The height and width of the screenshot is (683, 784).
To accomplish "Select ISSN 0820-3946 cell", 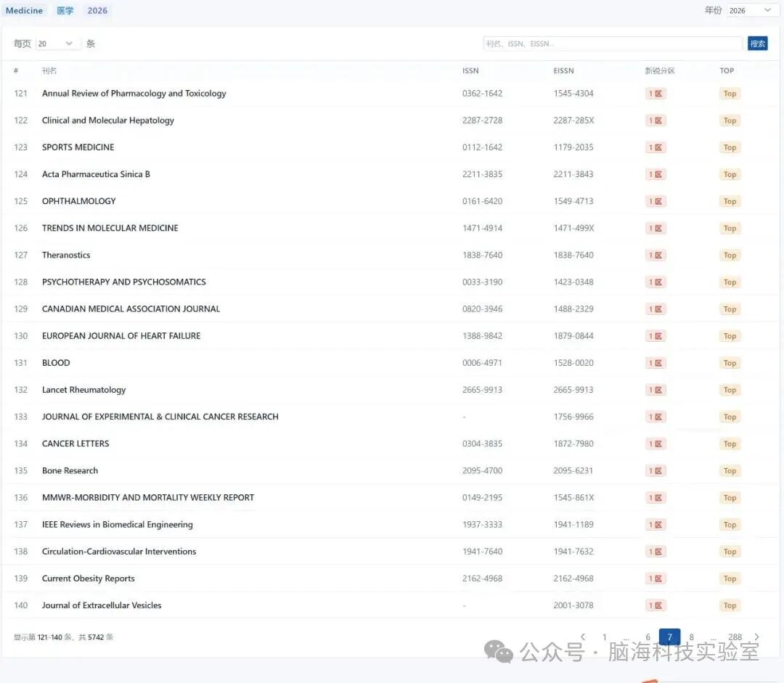I will 482,309.
